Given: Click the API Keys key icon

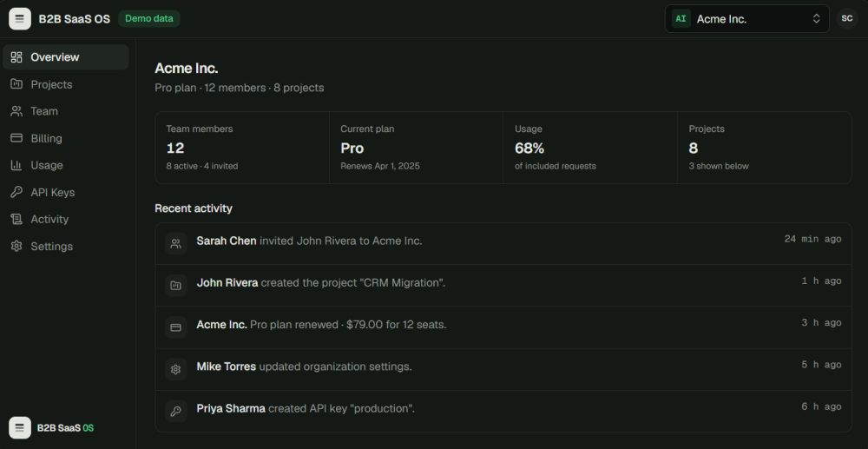Looking at the screenshot, I should point(16,192).
